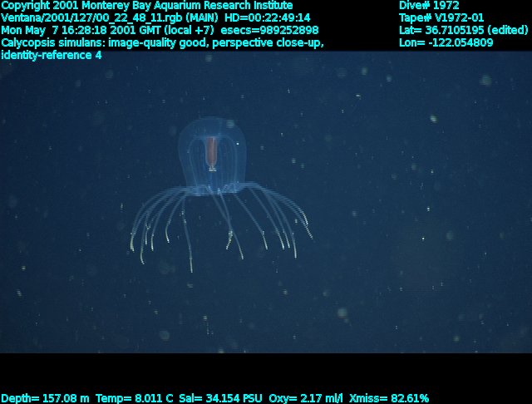Image resolution: width=532 pixels, height=404 pixels.
Task: Click the species name 'Calycopsis simulans'
Action: [52, 43]
